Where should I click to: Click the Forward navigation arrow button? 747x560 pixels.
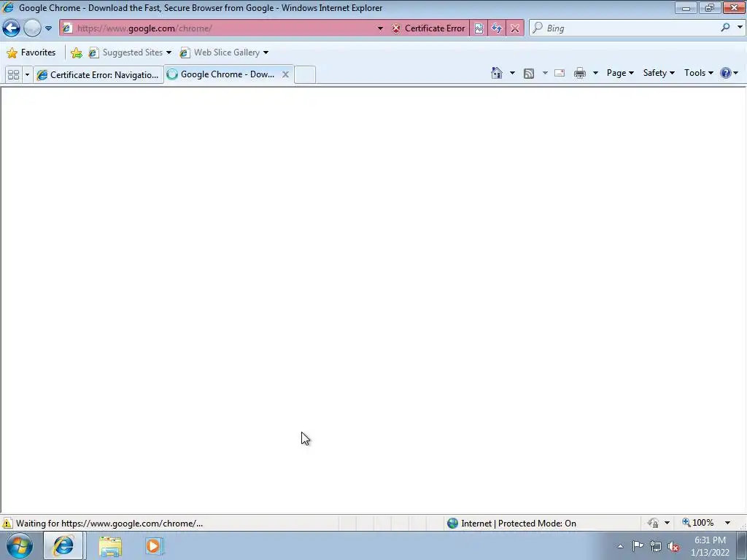pos(32,28)
